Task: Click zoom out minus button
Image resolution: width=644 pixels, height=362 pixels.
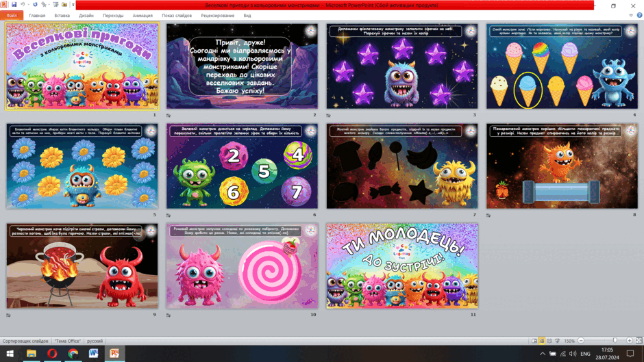Action: (x=581, y=341)
